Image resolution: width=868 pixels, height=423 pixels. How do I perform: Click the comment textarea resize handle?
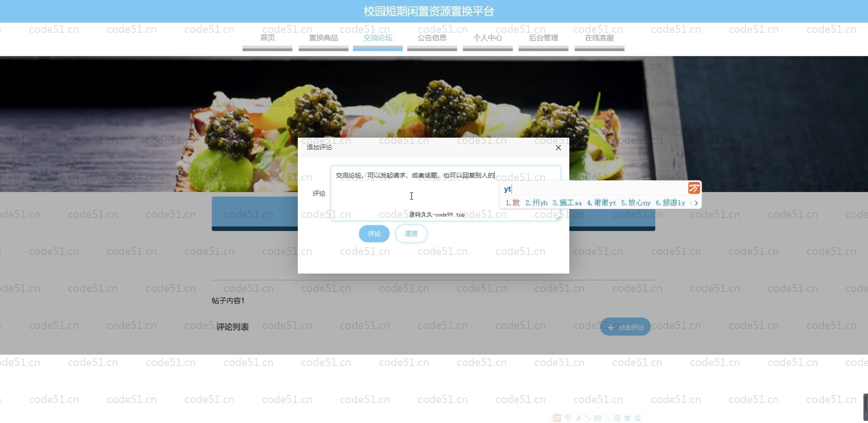[x=558, y=218]
